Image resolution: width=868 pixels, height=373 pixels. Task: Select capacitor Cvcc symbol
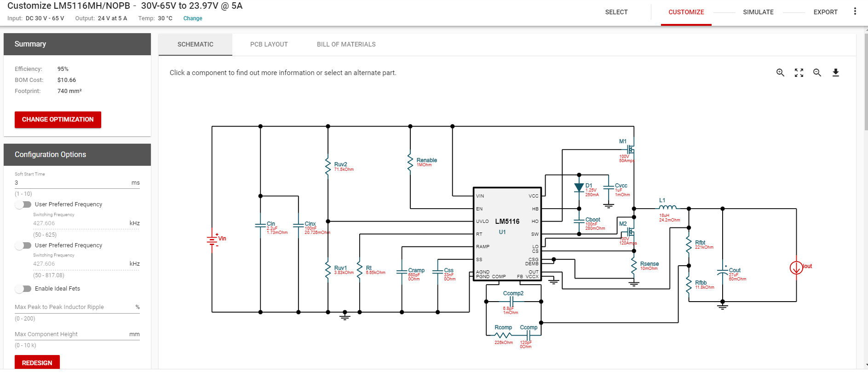click(x=609, y=187)
